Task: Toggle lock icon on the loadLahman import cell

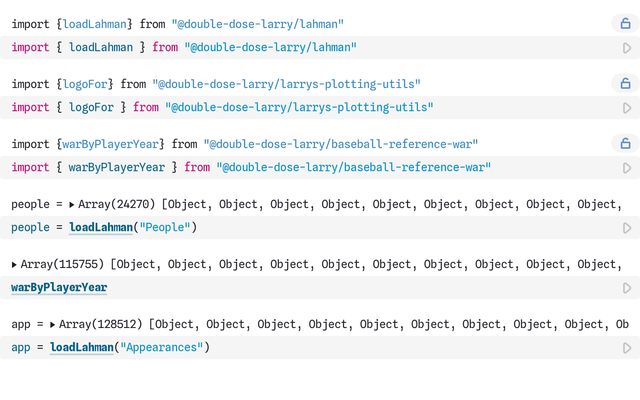Action: point(625,24)
